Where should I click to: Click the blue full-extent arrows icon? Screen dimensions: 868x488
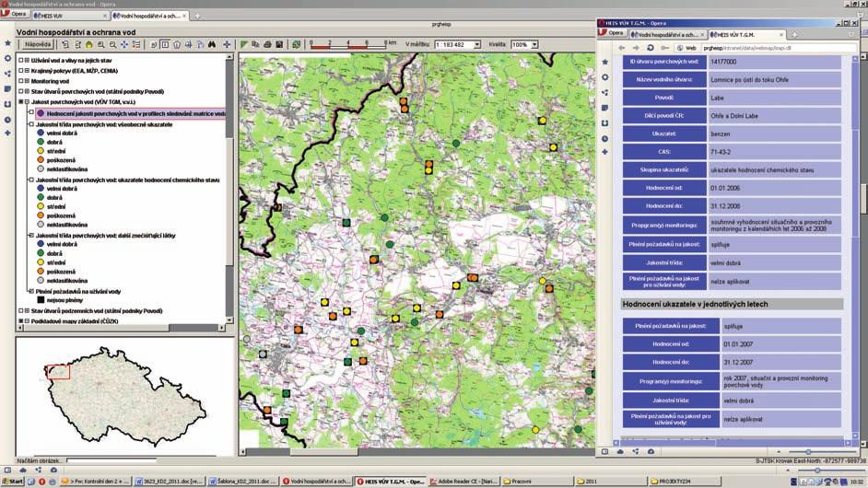click(x=124, y=44)
